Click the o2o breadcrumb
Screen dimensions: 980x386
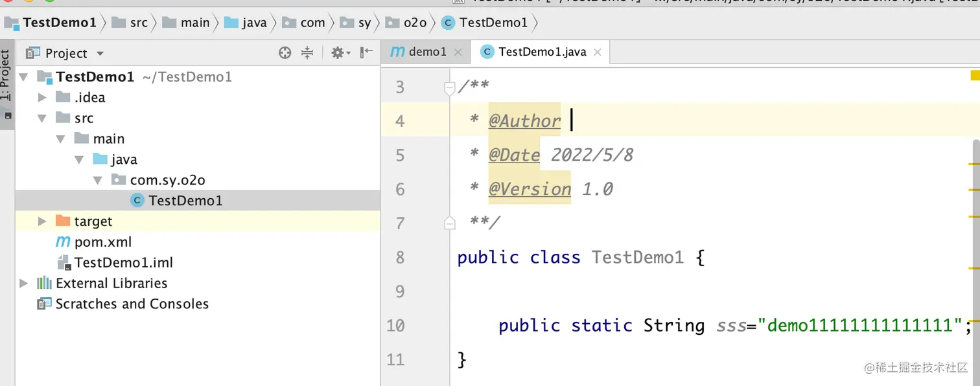(x=406, y=23)
